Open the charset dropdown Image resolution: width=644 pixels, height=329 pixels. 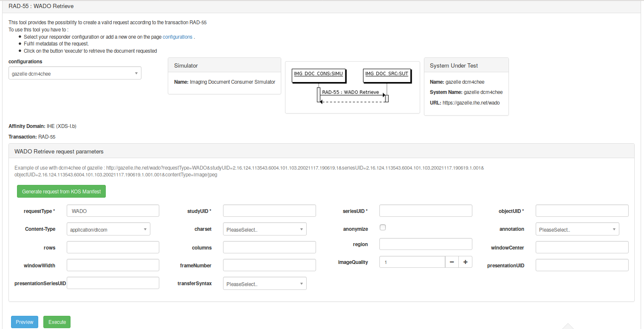coord(265,230)
